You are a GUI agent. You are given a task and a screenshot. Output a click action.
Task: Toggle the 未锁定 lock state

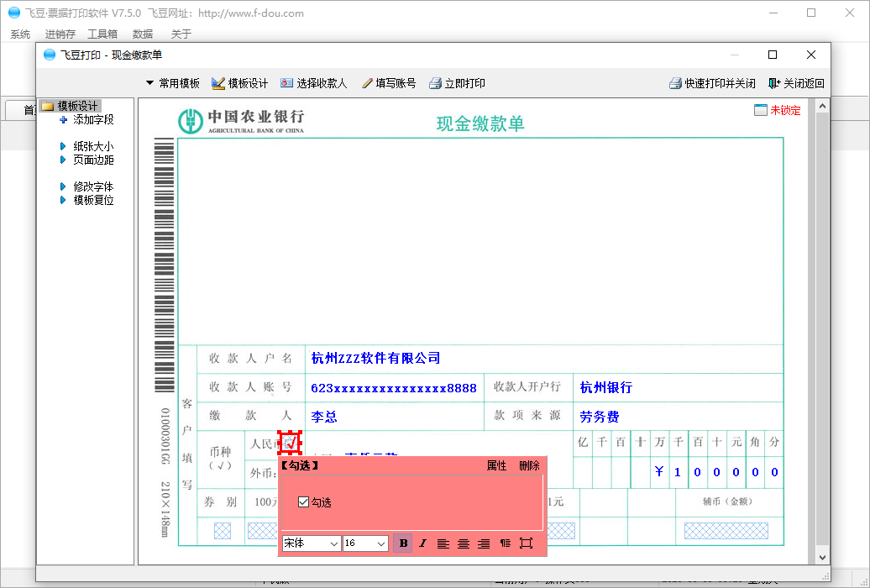pyautogui.click(x=778, y=110)
